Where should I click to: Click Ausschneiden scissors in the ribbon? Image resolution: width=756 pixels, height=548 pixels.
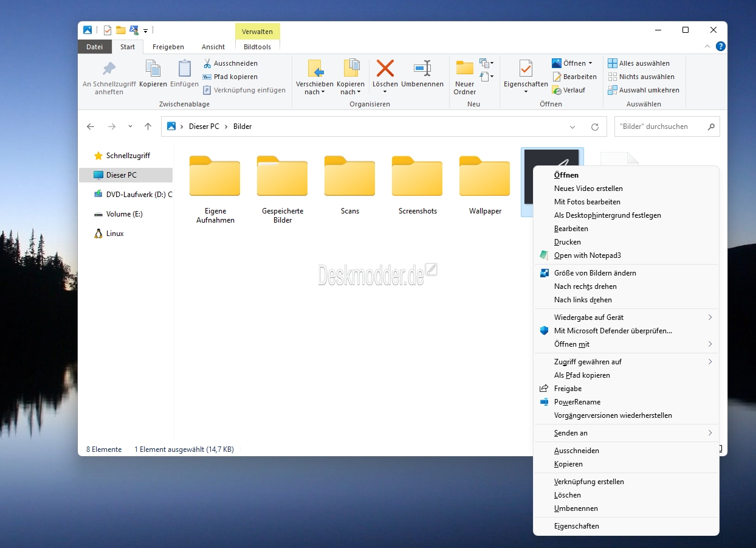pos(230,63)
